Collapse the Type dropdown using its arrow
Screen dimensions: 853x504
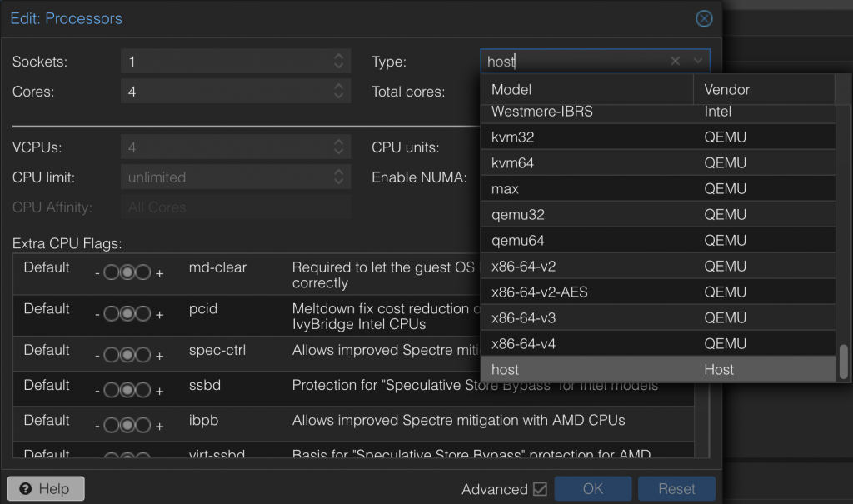(x=698, y=62)
